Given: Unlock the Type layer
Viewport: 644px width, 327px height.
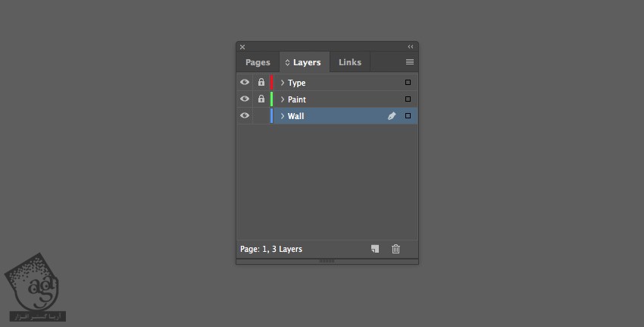Looking at the screenshot, I should coord(261,83).
